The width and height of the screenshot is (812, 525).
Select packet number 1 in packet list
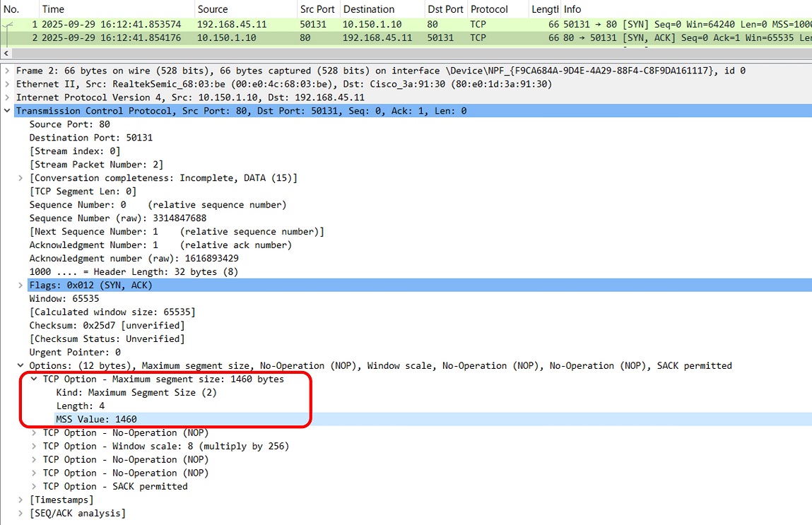tap(141, 24)
